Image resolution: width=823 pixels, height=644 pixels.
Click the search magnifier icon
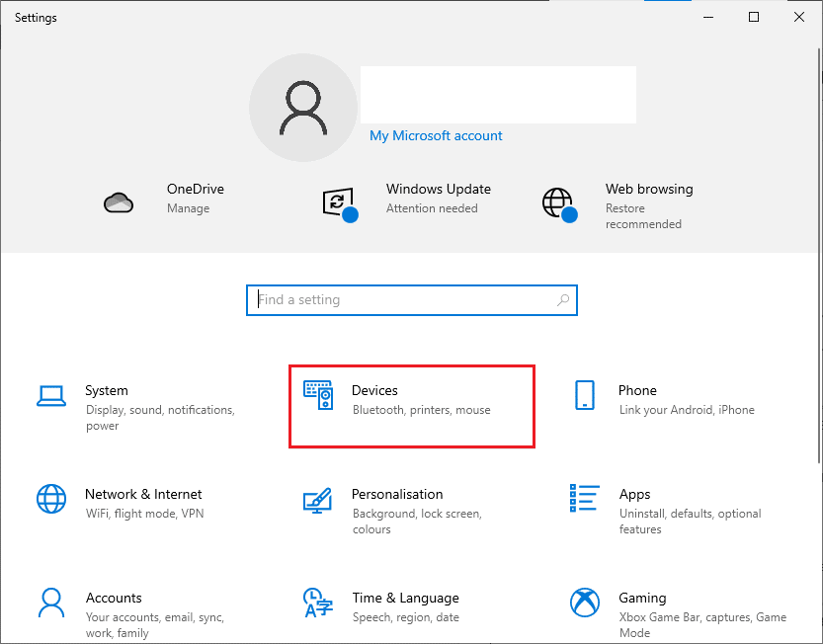coord(563,300)
